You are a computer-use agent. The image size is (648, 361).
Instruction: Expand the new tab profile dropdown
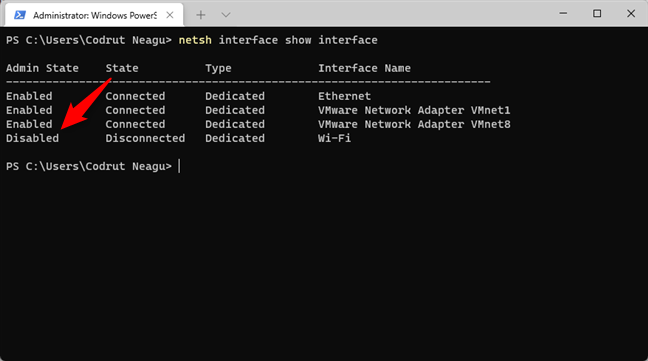226,15
